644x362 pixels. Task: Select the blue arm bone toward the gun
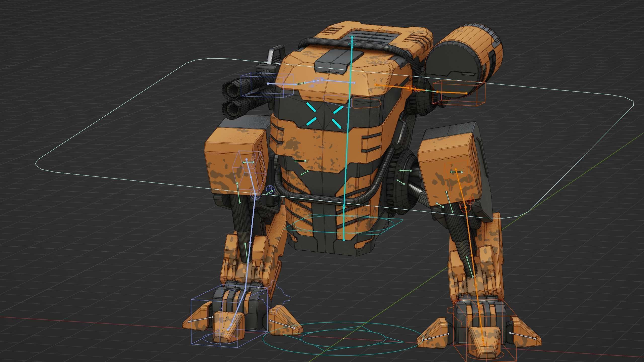click(281, 84)
